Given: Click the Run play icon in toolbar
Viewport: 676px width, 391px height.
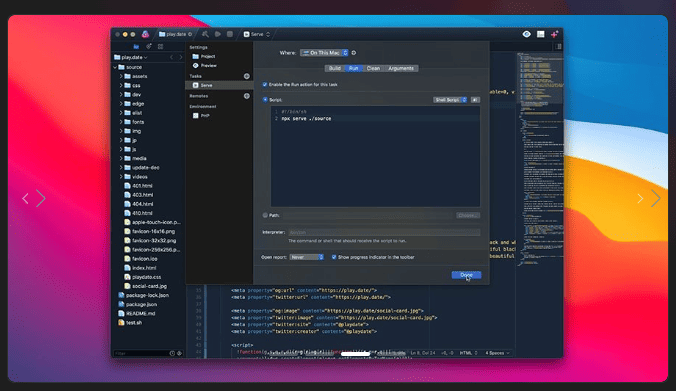Looking at the screenshot, I should (x=218, y=34).
